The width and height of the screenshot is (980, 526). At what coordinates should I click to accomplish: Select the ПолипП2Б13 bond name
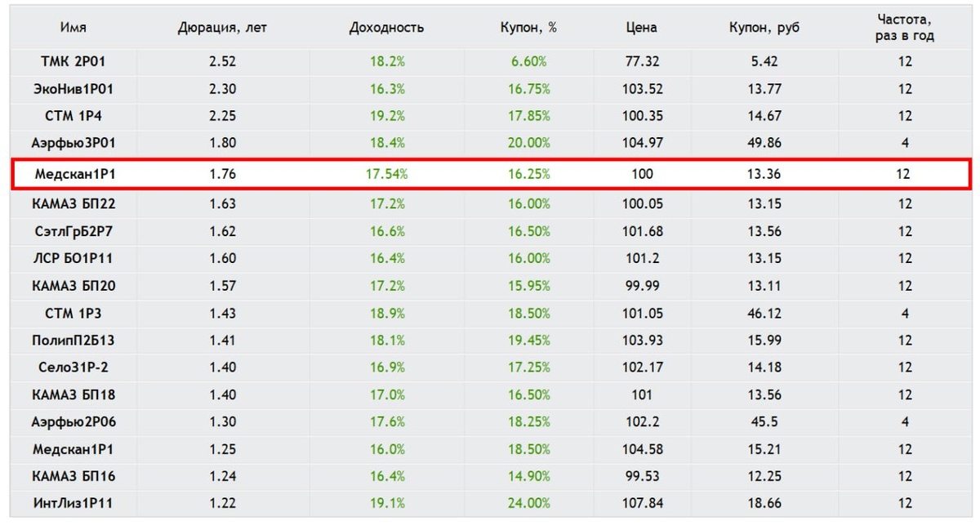click(73, 340)
